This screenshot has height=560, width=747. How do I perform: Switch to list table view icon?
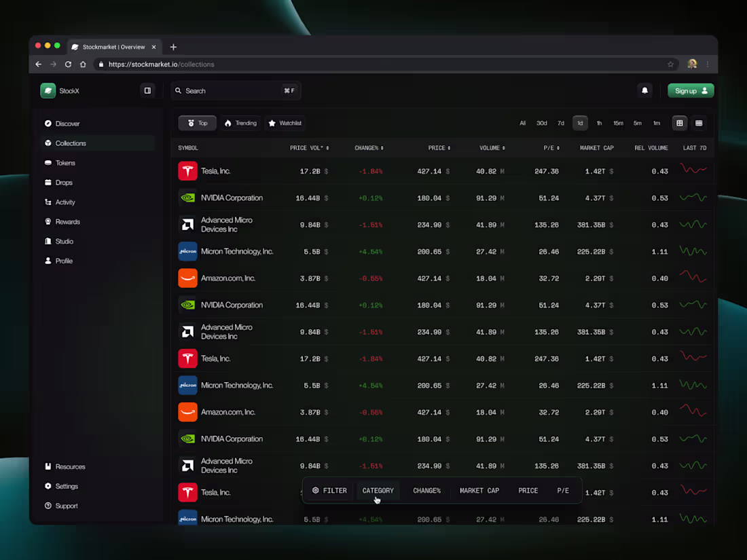tap(680, 123)
